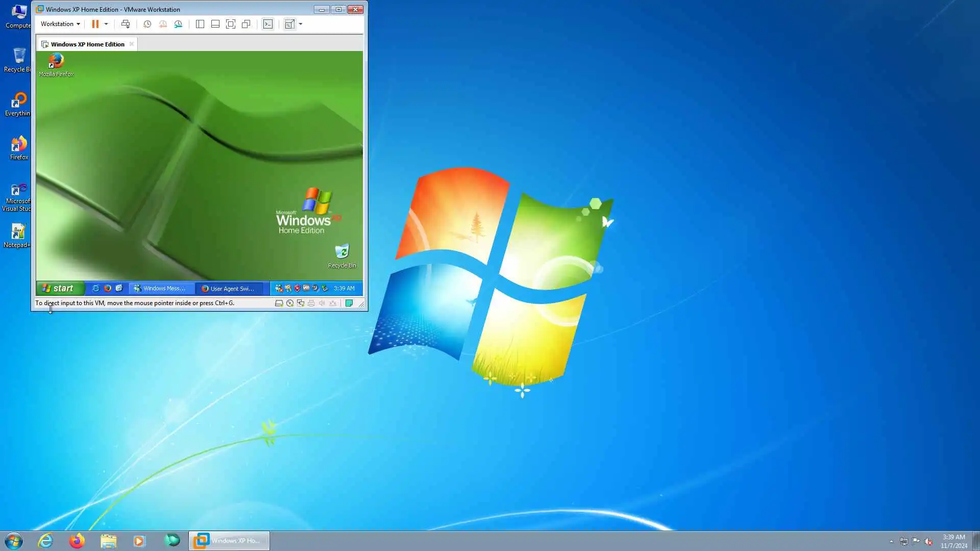Take a snapshot of the virtual machine
This screenshot has width=980, height=551.
coord(147,24)
